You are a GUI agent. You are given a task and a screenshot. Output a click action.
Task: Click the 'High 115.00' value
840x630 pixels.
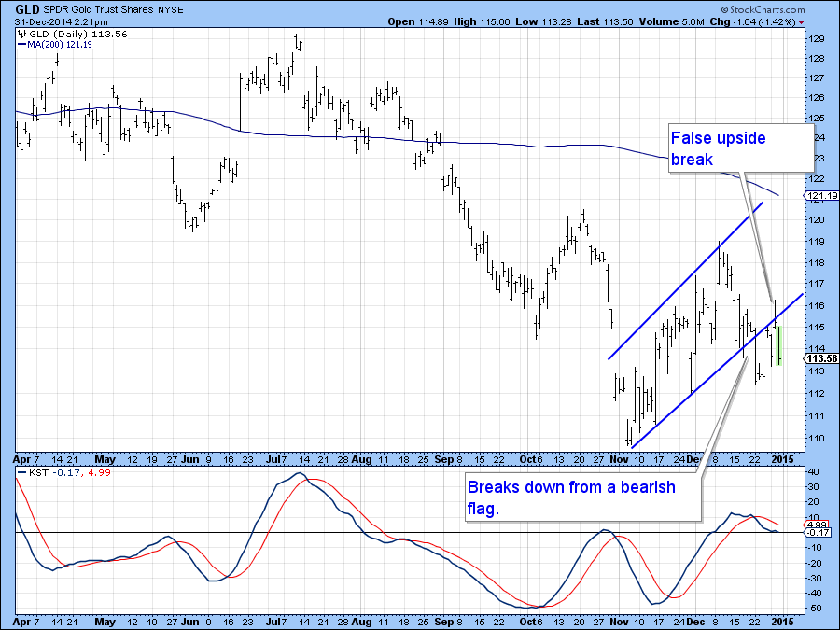[x=482, y=22]
